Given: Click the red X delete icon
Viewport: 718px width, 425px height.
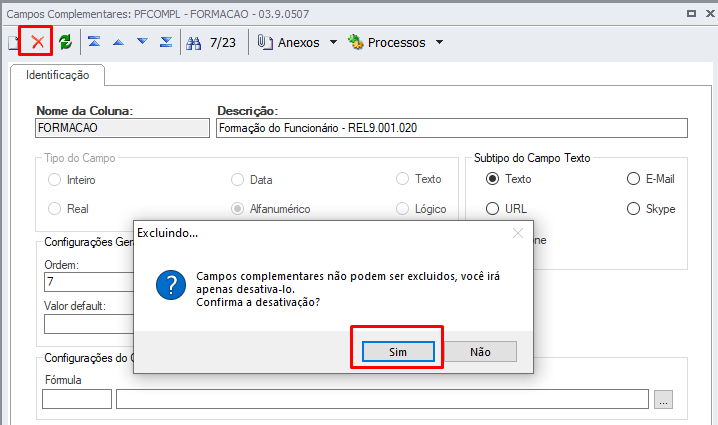Looking at the screenshot, I should pyautogui.click(x=38, y=42).
